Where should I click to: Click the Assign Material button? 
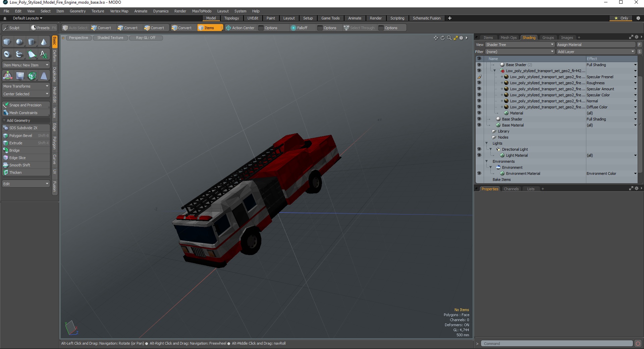(x=596, y=45)
